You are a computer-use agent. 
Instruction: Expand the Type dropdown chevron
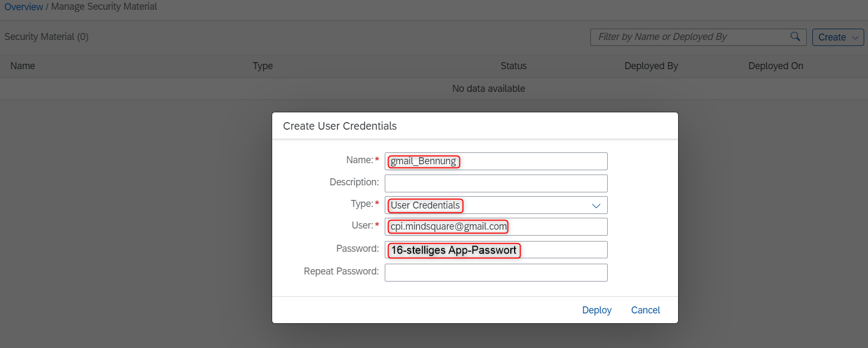point(596,205)
